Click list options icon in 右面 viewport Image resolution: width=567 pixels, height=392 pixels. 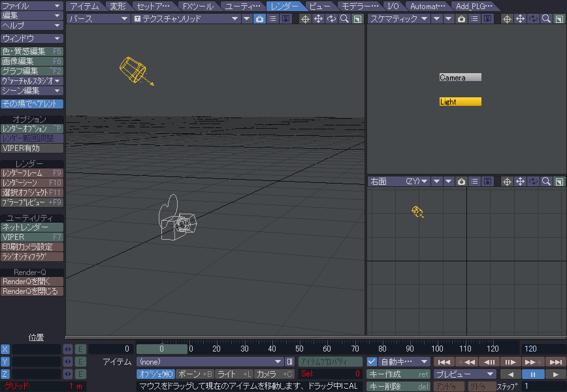coord(474,182)
